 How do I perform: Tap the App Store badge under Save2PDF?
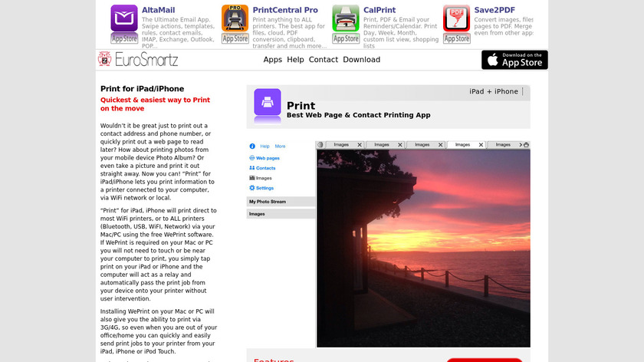[456, 38]
